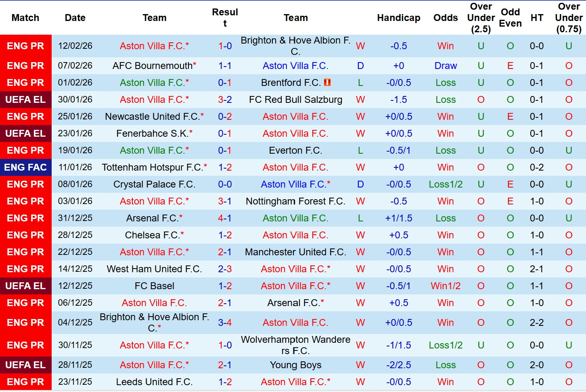The height and width of the screenshot is (392, 586).
Task: Open the Manchester United F.C. team link
Action: coord(295,252)
